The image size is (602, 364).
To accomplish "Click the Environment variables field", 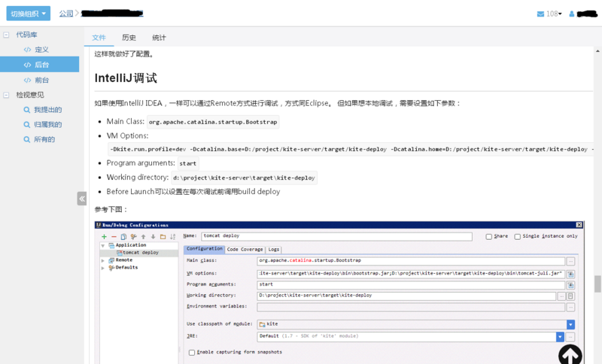I will 411,307.
